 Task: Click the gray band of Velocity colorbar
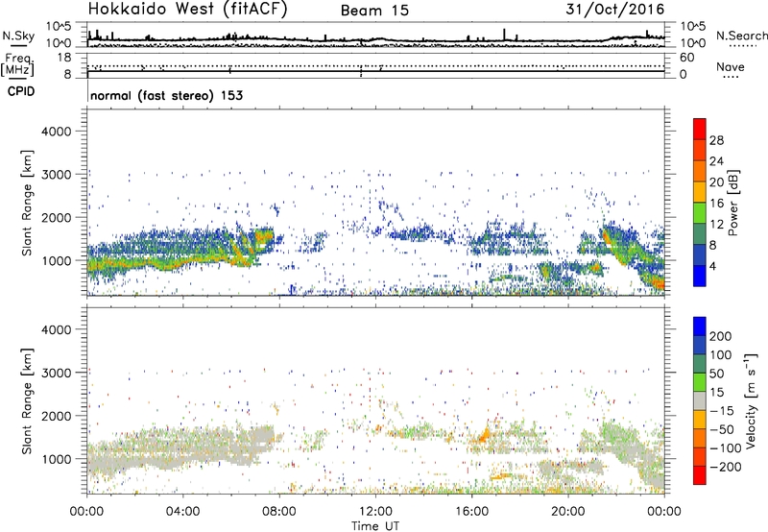coord(700,401)
